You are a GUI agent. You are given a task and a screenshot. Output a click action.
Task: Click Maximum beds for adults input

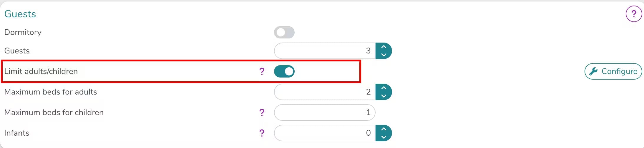pyautogui.click(x=324, y=92)
